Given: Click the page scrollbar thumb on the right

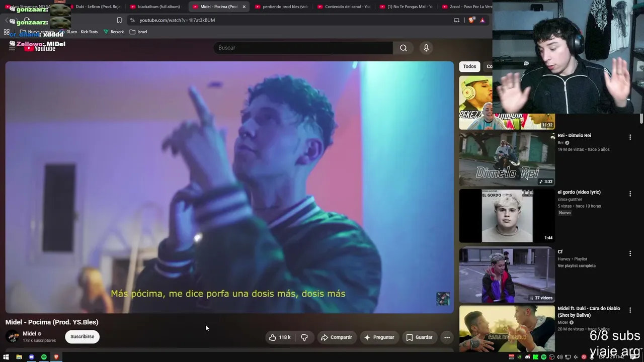Looking at the screenshot, I should pos(641,119).
